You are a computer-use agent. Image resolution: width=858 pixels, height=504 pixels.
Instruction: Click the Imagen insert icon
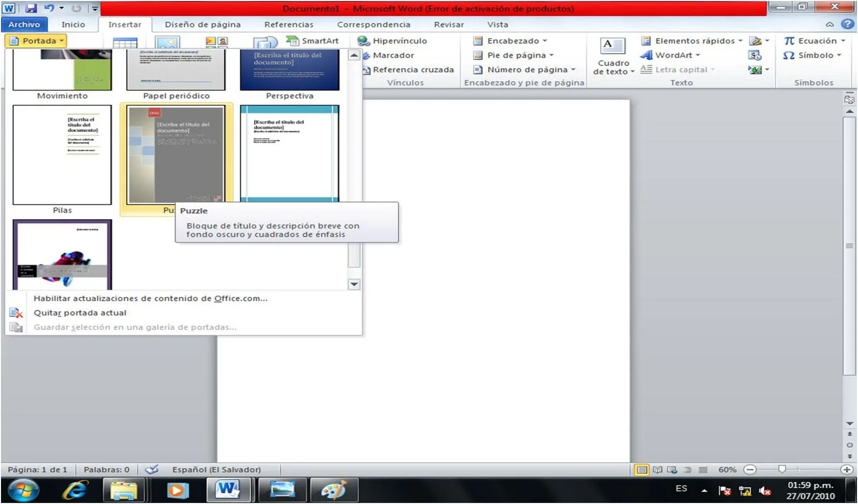167,42
